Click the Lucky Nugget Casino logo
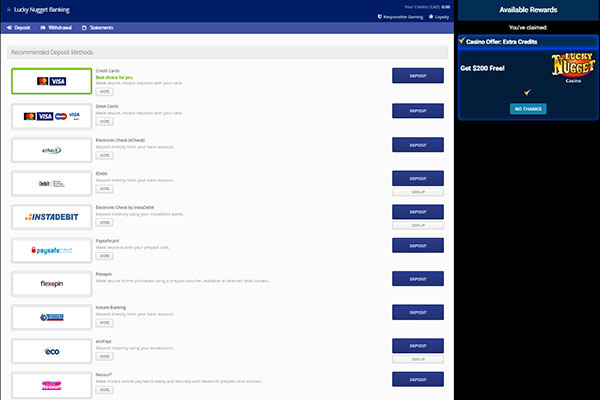 [x=573, y=68]
